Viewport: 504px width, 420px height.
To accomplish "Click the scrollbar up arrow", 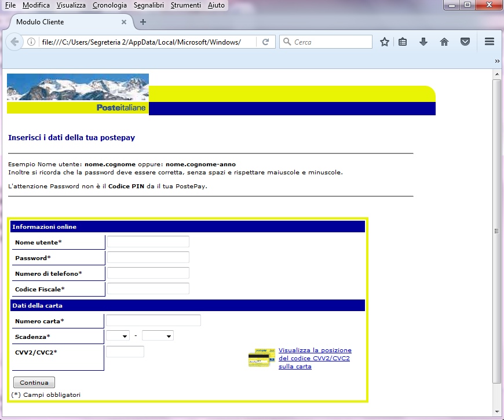I will coord(497,74).
